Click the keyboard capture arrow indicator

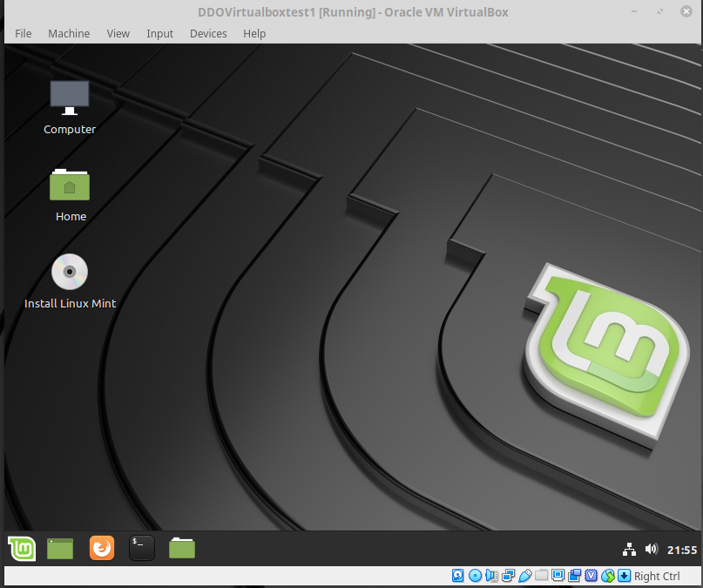pyautogui.click(x=624, y=576)
